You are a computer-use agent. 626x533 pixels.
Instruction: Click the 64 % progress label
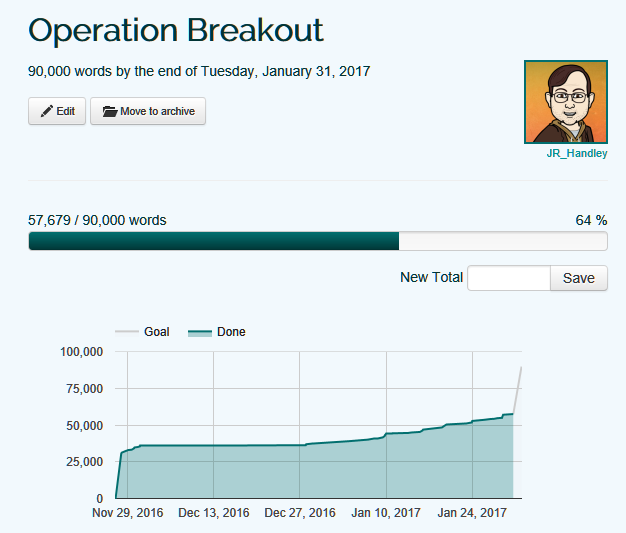click(591, 220)
